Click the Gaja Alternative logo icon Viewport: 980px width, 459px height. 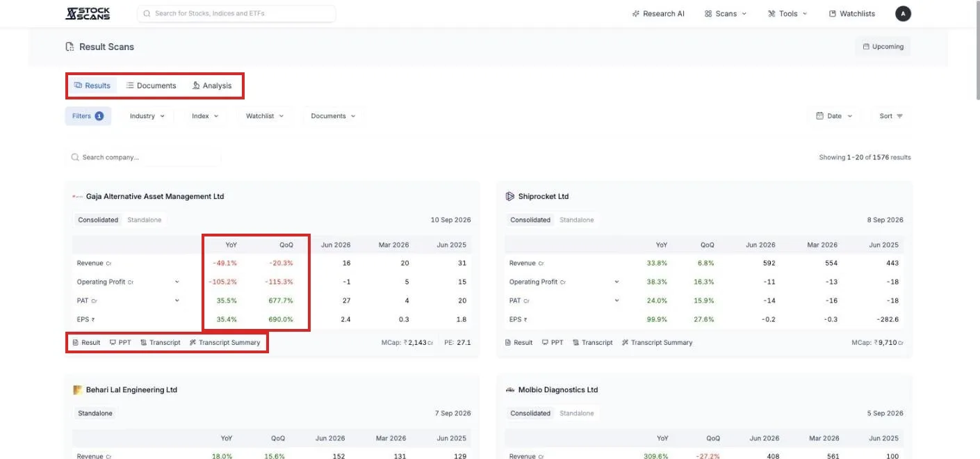click(x=78, y=197)
